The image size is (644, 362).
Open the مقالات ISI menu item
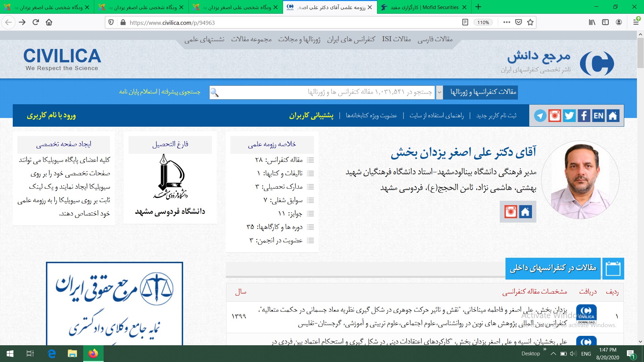396,39
